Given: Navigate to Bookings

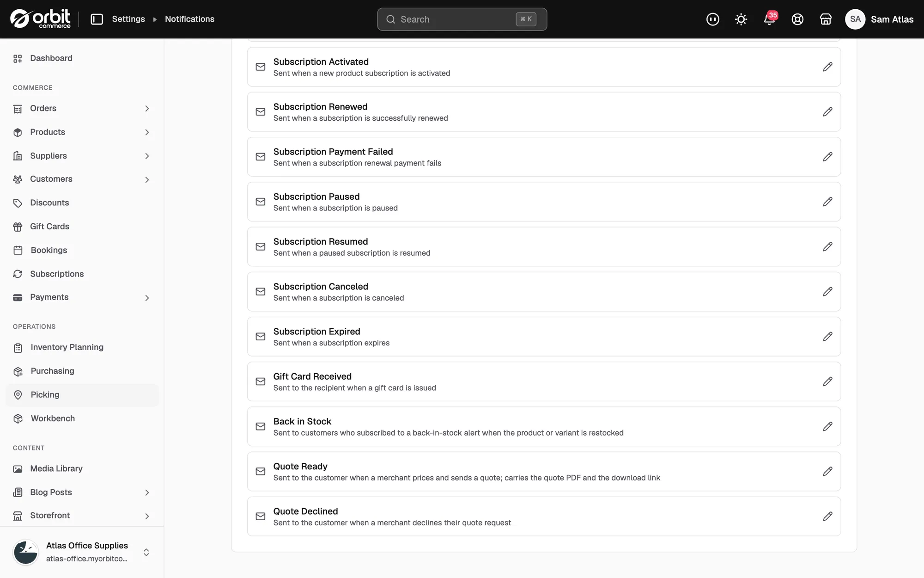Looking at the screenshot, I should (x=82, y=250).
